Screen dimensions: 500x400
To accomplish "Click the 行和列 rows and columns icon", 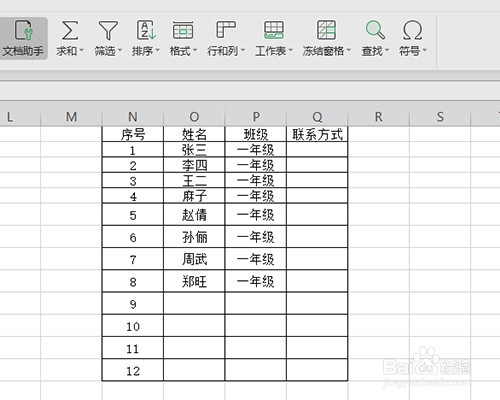I will [x=226, y=30].
